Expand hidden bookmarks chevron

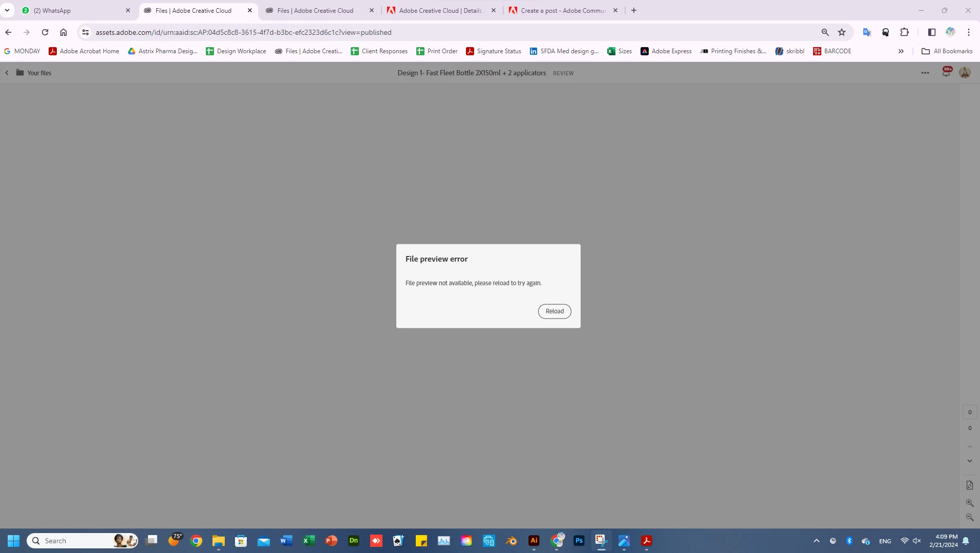tap(901, 51)
